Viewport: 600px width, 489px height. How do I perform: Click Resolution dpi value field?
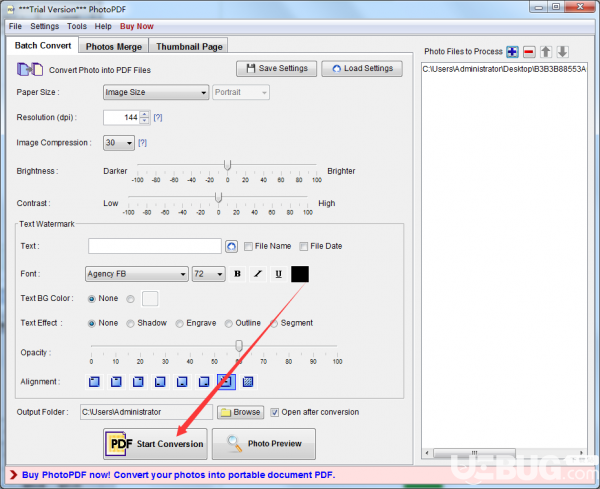[x=121, y=117]
